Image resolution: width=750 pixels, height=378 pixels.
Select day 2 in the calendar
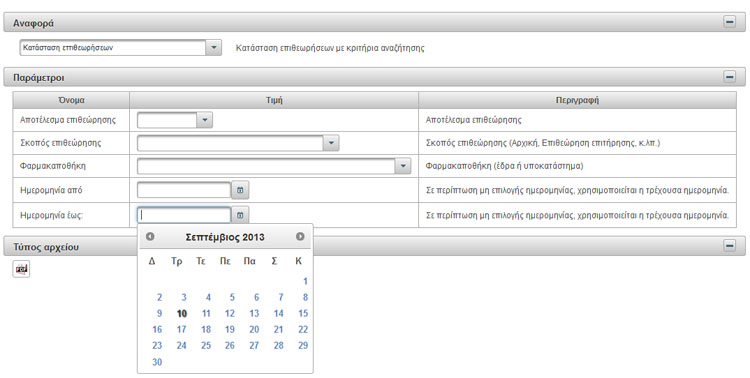click(x=159, y=297)
